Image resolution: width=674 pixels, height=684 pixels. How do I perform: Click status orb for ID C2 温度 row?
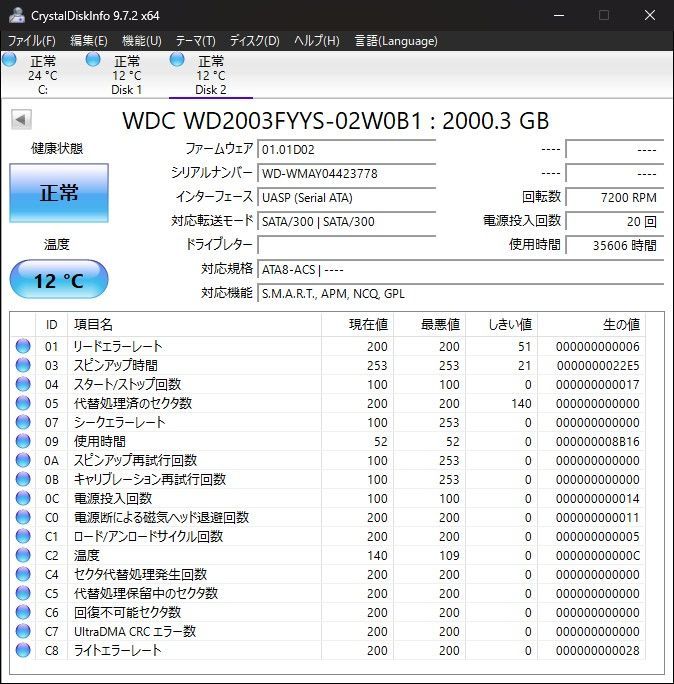point(23,555)
